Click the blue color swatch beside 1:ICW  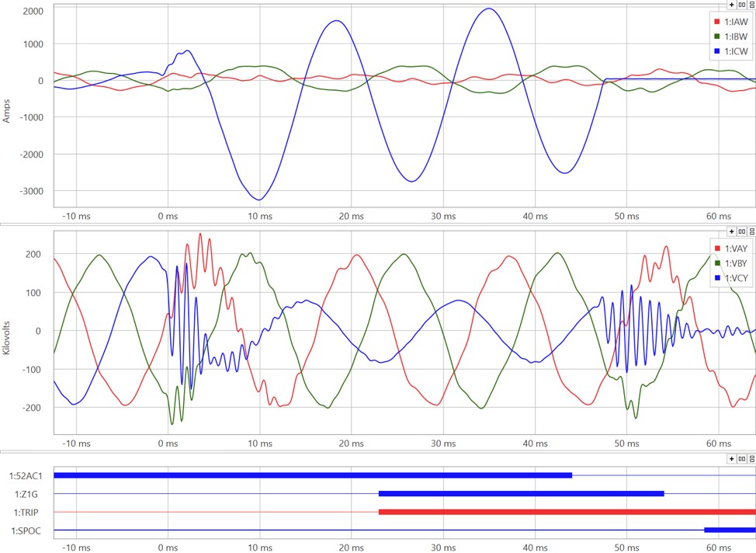(717, 50)
